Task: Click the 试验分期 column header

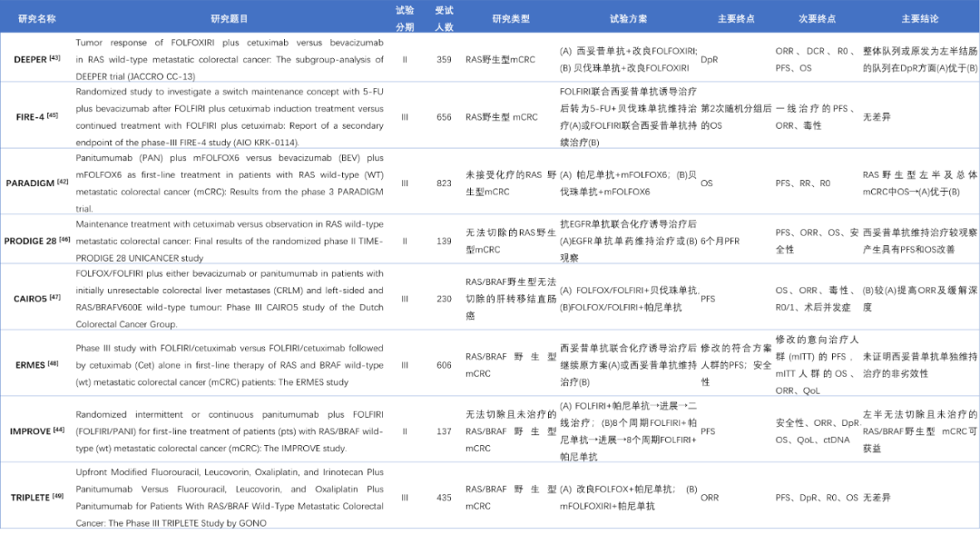Action: pos(405,18)
